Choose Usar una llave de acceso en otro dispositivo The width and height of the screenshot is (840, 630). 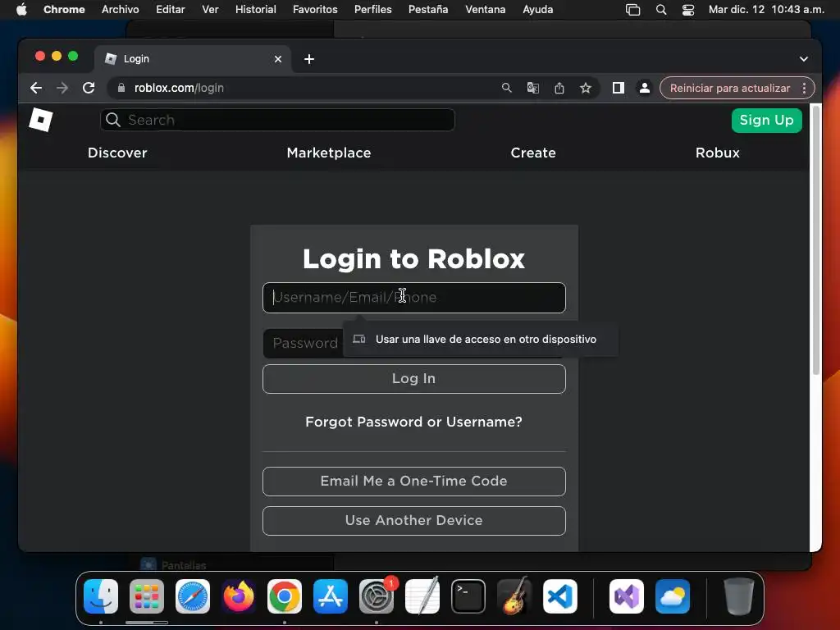(481, 339)
